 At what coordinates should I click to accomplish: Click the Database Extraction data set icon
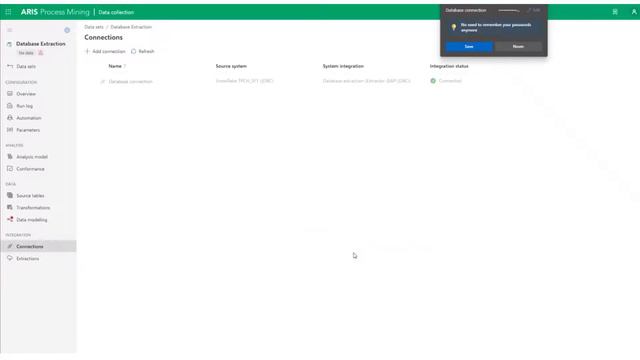click(9, 44)
